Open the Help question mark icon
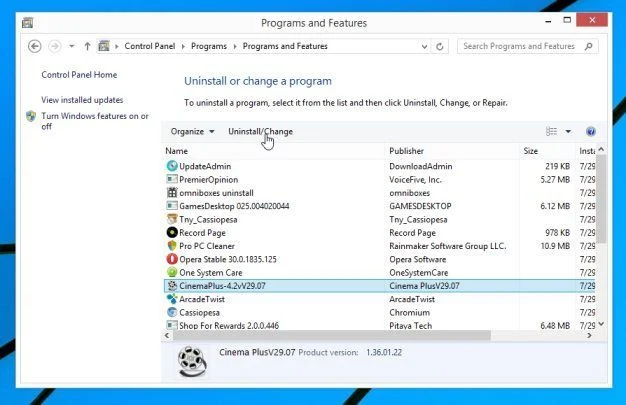Screen dimensions: 626x405 (590, 131)
